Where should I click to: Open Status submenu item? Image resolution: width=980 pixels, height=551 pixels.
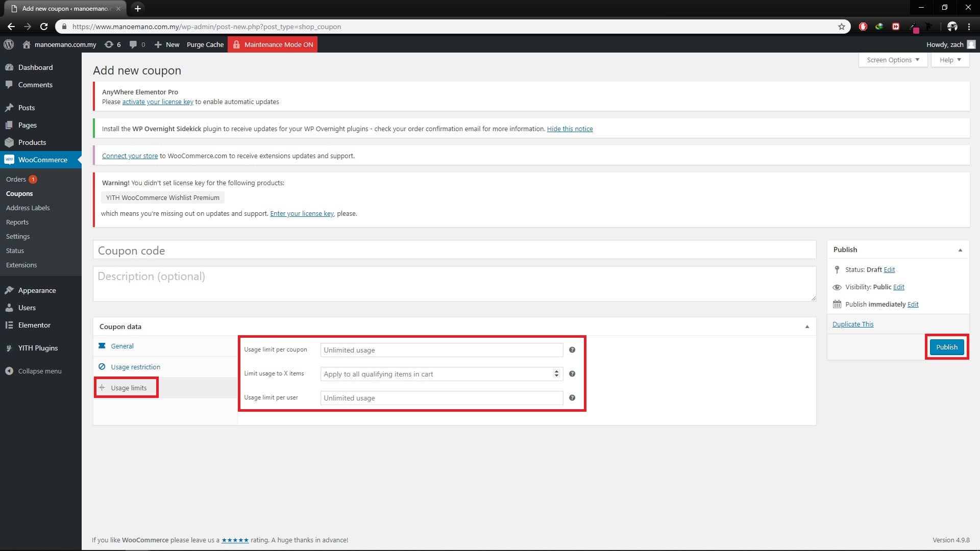coord(15,251)
